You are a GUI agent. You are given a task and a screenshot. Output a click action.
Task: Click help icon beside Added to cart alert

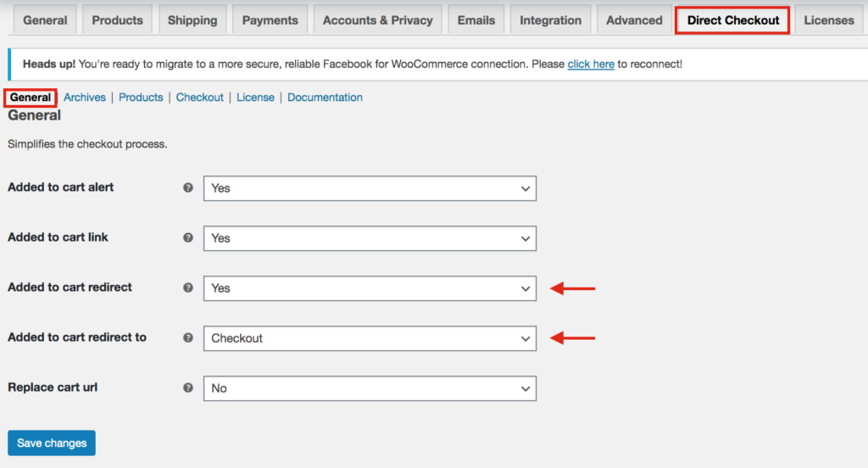point(188,187)
